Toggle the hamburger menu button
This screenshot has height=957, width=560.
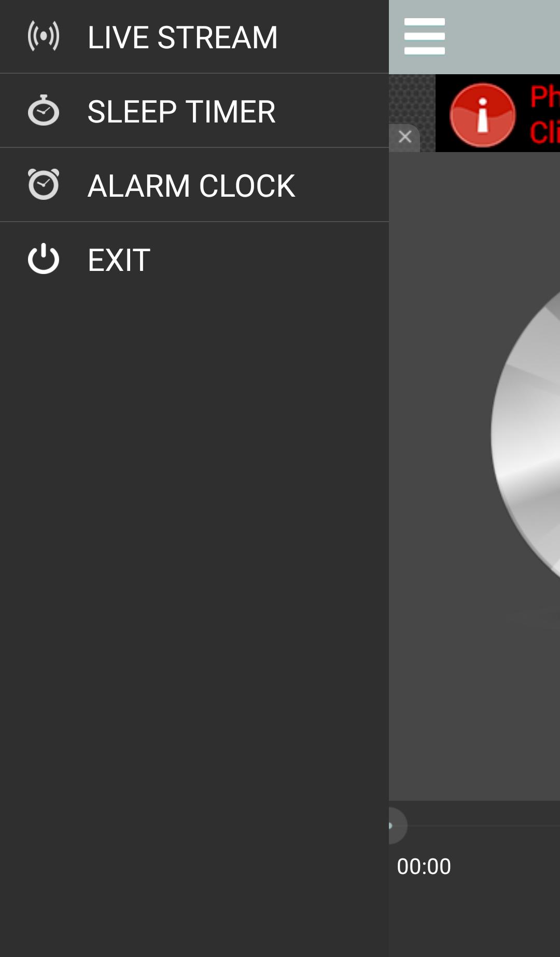coord(425,36)
